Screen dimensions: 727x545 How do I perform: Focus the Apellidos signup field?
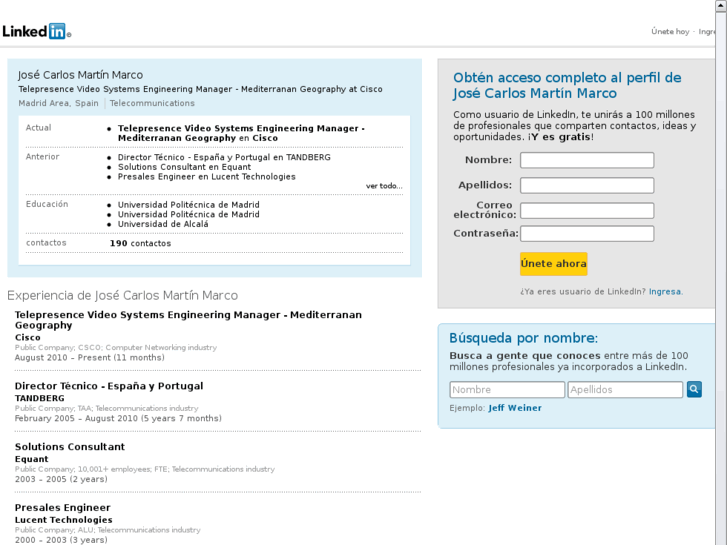click(587, 185)
